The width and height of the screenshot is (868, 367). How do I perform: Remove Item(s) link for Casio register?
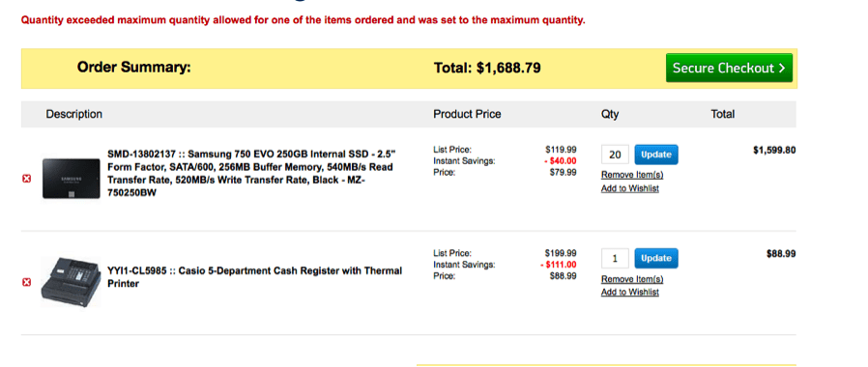pos(632,279)
